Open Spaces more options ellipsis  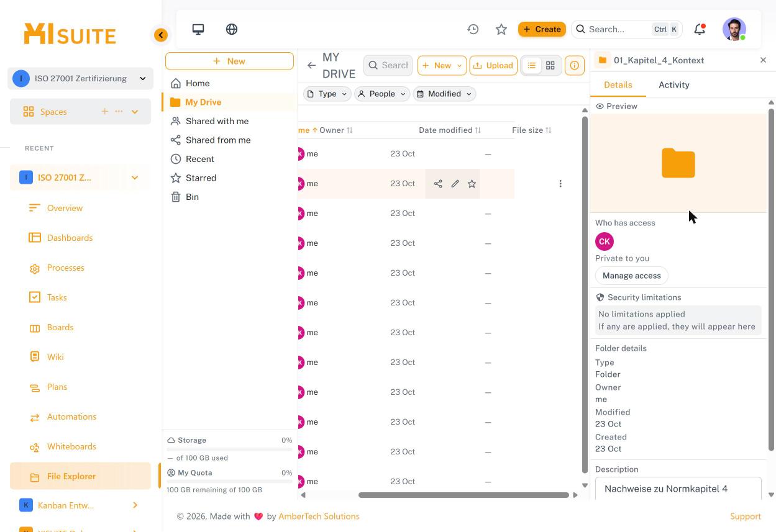119,112
